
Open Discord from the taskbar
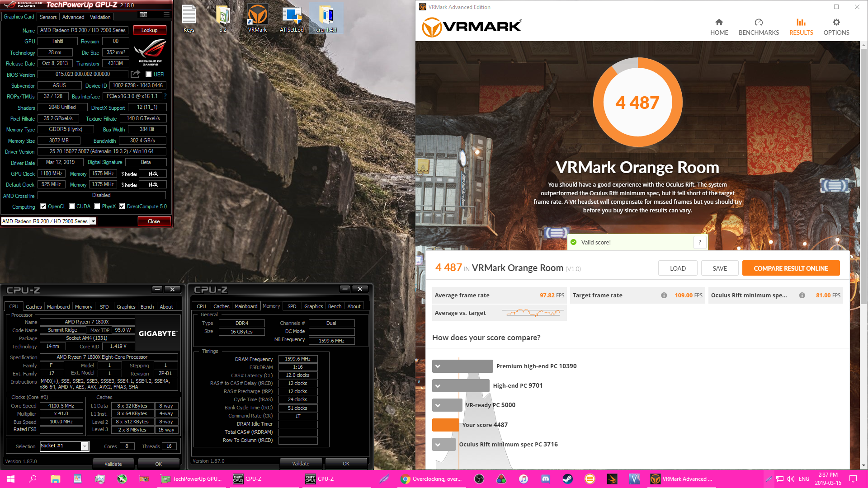click(545, 479)
